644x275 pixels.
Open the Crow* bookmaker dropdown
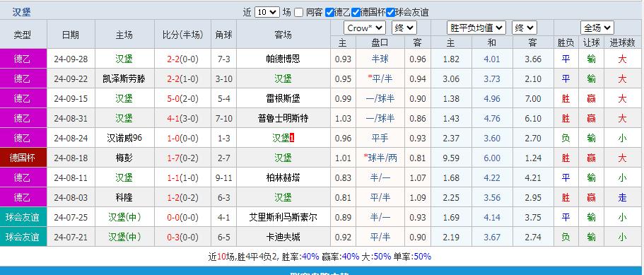point(365,28)
